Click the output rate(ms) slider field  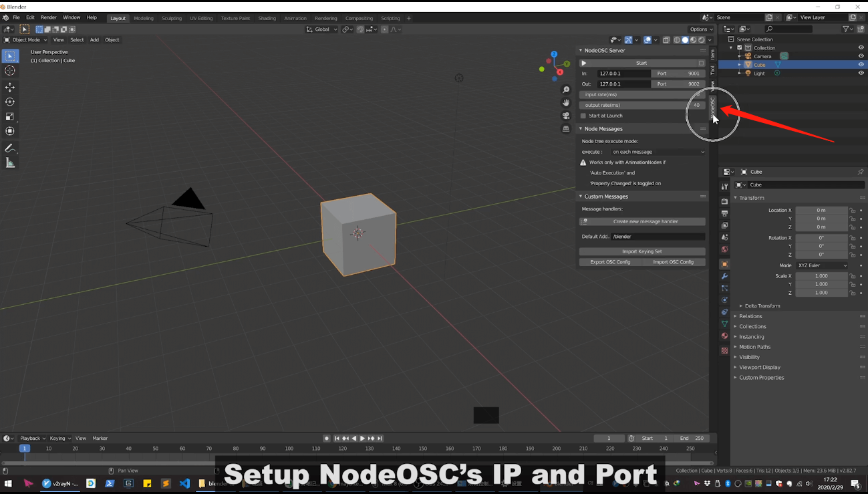[x=642, y=105]
